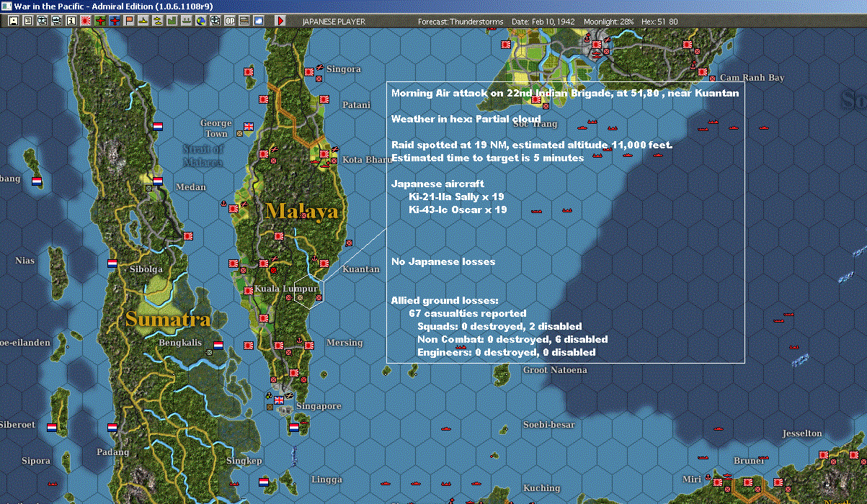This screenshot has width=867, height=504.
Task: Click the railroad track toolbar icon
Action: (x=244, y=21)
